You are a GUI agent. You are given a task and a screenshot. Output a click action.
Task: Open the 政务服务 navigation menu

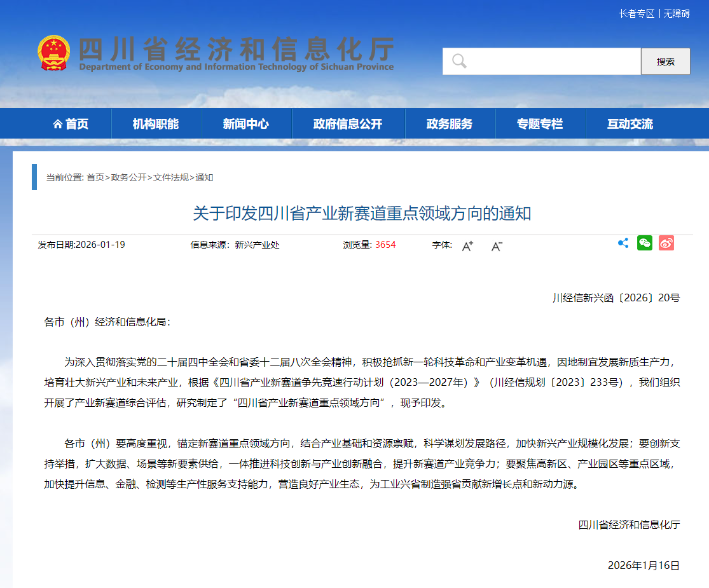pos(450,124)
